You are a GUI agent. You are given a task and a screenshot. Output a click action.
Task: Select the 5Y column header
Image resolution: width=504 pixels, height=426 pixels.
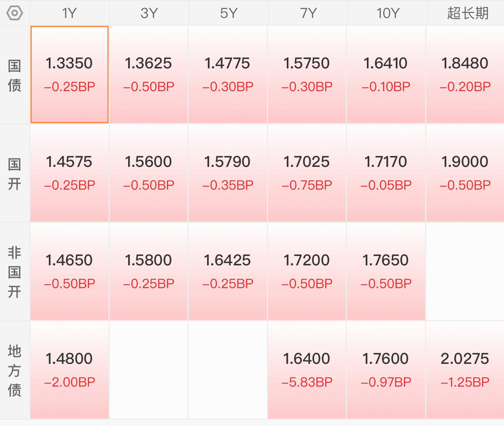click(229, 13)
